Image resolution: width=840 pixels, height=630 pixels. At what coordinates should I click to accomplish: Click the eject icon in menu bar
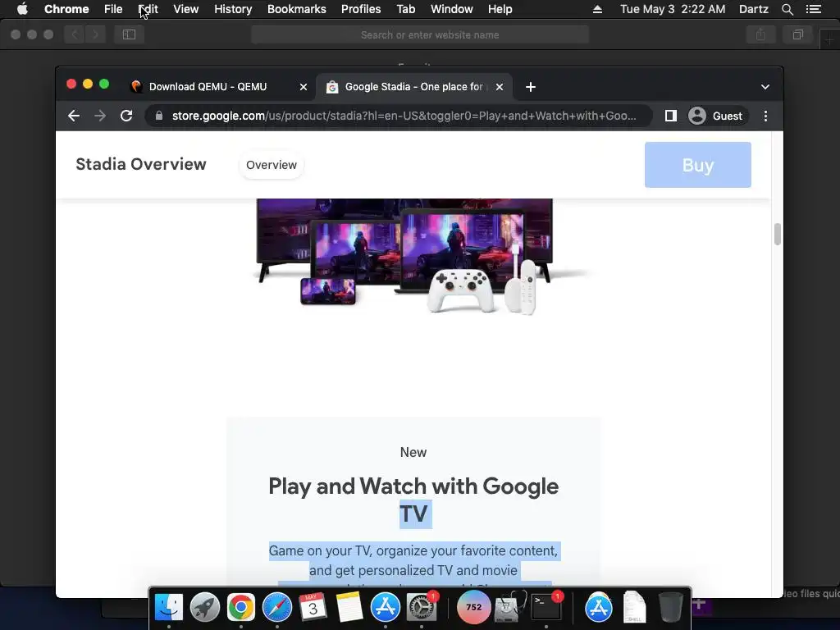tap(597, 9)
